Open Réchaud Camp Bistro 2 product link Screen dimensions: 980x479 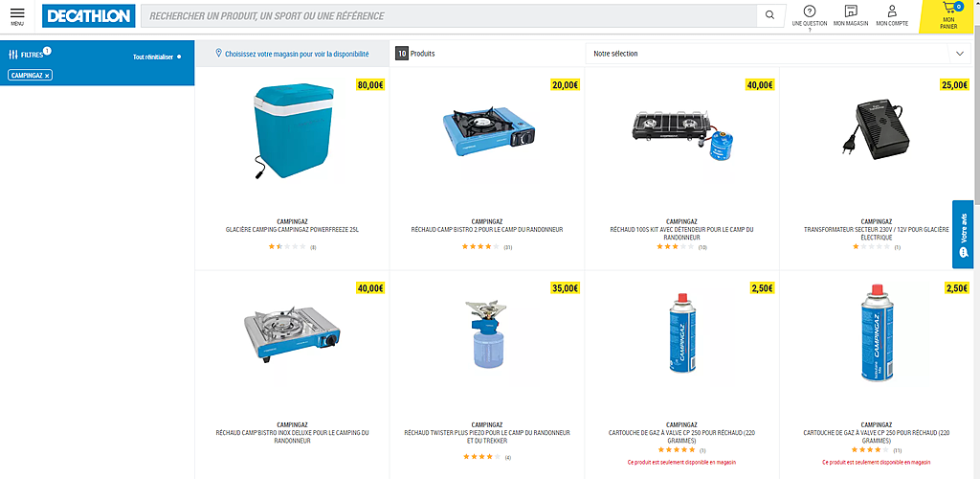[x=487, y=230]
